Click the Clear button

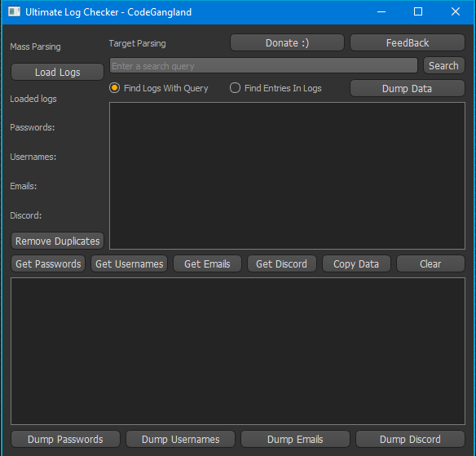click(430, 263)
